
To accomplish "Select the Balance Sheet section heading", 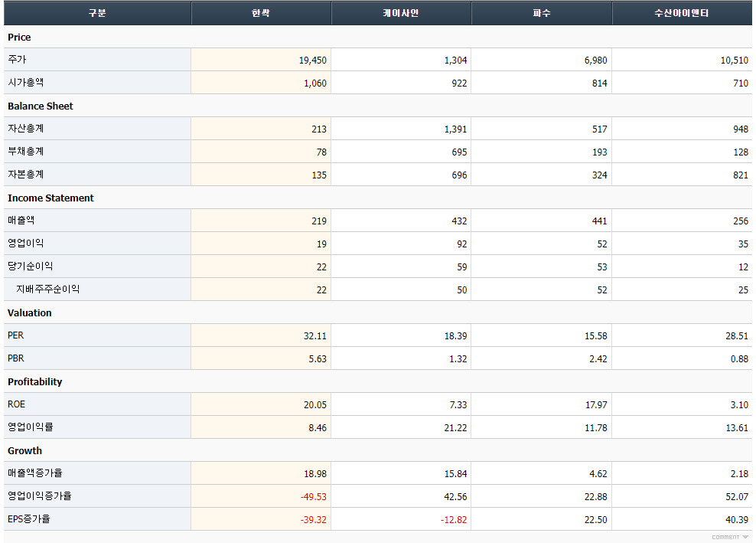I will (41, 106).
